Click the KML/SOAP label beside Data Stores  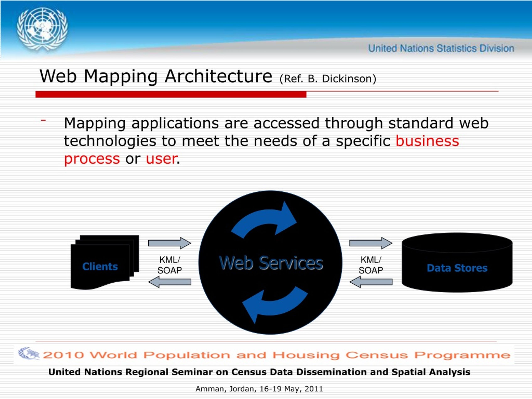pyautogui.click(x=371, y=265)
